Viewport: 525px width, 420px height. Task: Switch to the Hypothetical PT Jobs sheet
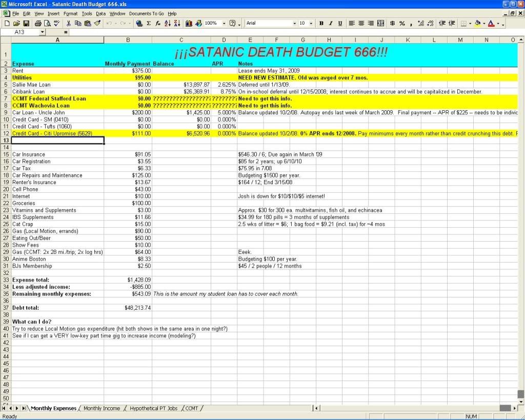click(x=154, y=408)
